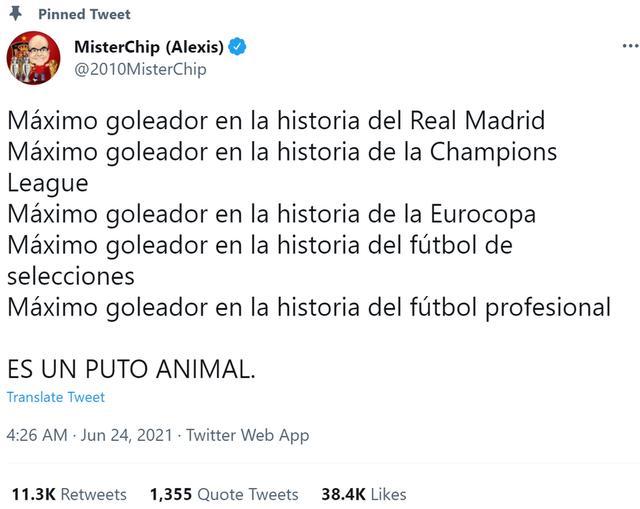This screenshot has width=640, height=509.
Task: Click the tweet line mentioning Eurocopa
Action: coord(272,214)
